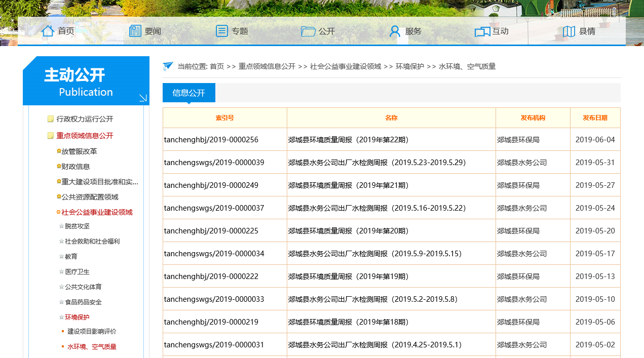
Task: Select the 信息公开 tab
Action: 189,93
